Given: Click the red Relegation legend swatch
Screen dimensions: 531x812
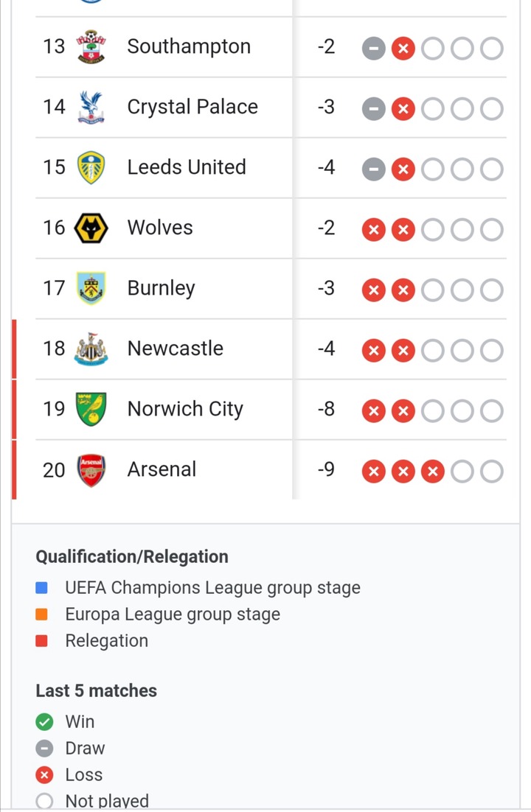Looking at the screenshot, I should coord(41,641).
